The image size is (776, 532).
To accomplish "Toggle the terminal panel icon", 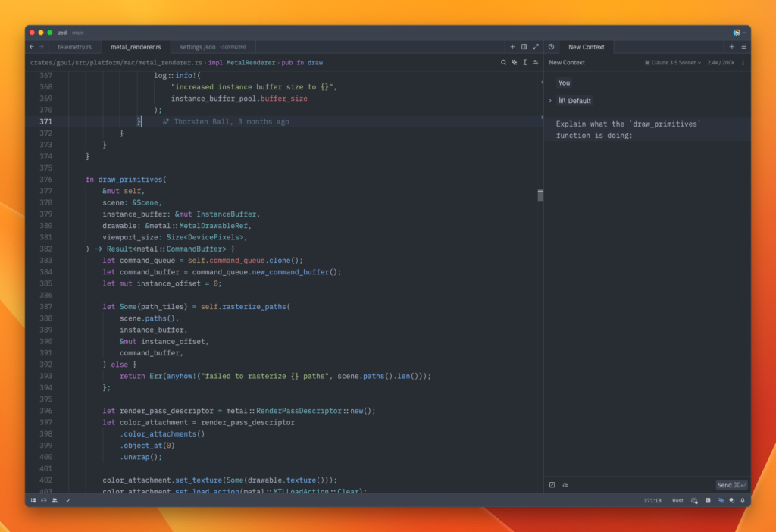I will click(x=709, y=500).
